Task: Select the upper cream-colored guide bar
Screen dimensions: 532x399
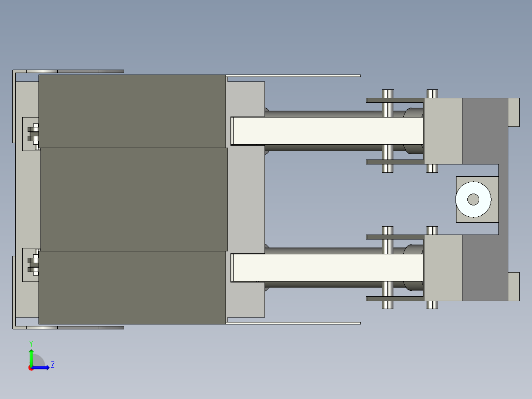Action: [327, 131]
